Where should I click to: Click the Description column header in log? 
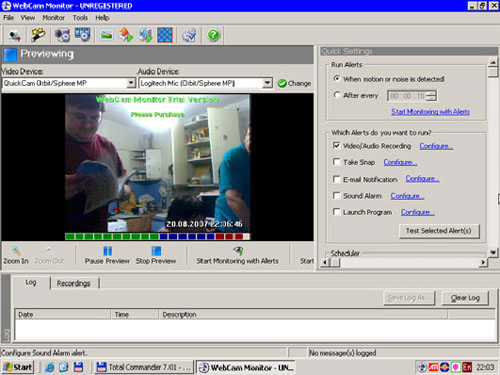coord(303,314)
